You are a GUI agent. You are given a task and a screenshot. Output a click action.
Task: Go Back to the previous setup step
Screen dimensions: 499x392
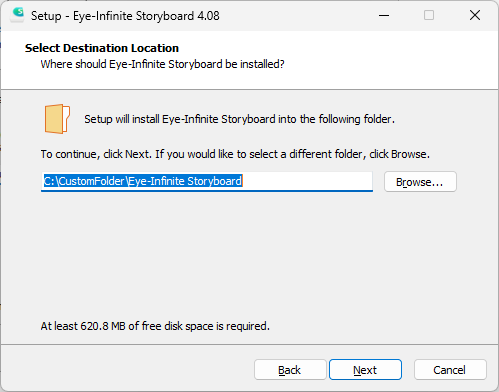tap(290, 370)
